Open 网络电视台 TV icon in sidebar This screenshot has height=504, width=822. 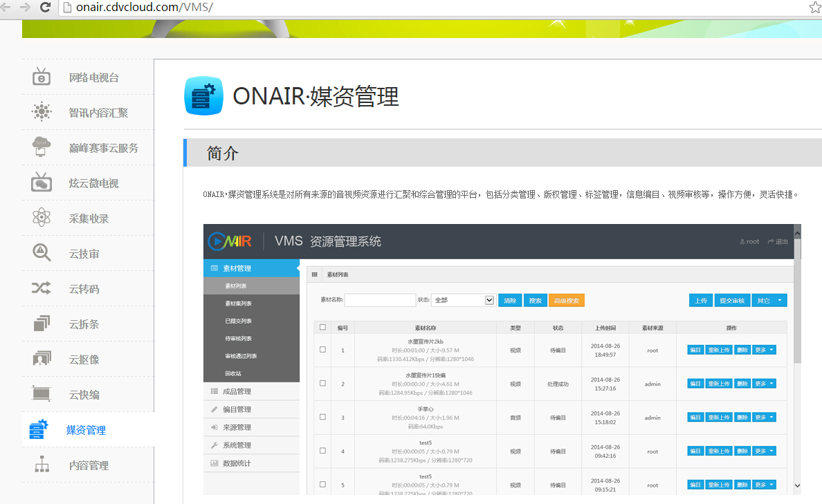coord(42,77)
